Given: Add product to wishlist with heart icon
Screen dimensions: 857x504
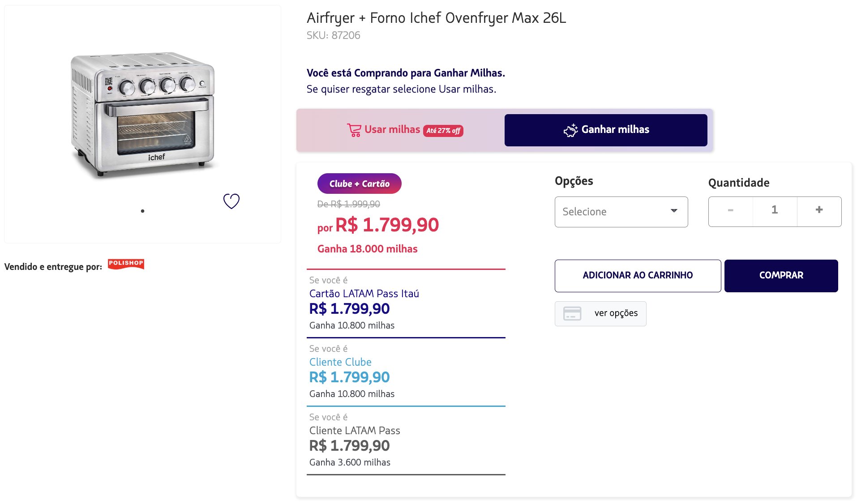Looking at the screenshot, I should point(231,201).
